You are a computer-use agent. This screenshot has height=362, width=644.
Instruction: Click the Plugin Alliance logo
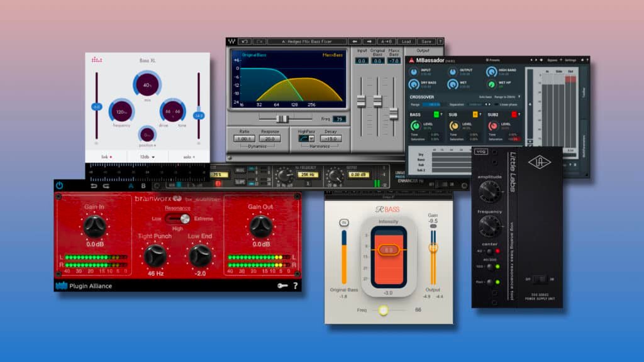(84, 286)
